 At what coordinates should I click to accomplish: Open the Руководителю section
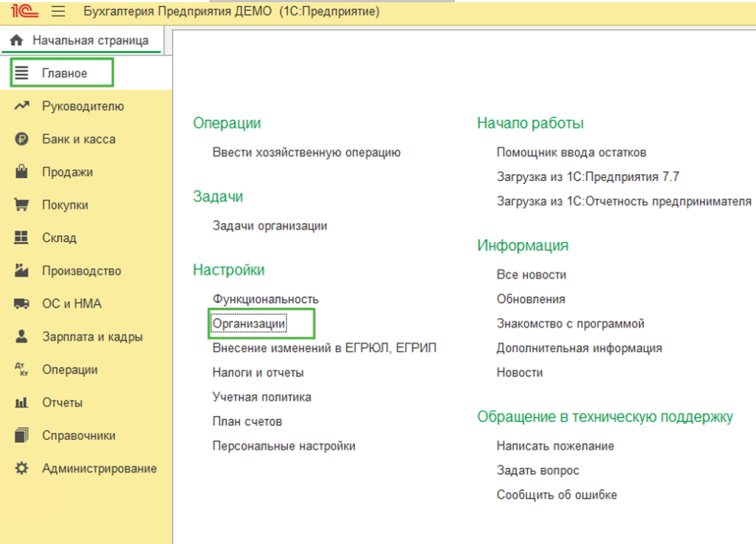83,106
